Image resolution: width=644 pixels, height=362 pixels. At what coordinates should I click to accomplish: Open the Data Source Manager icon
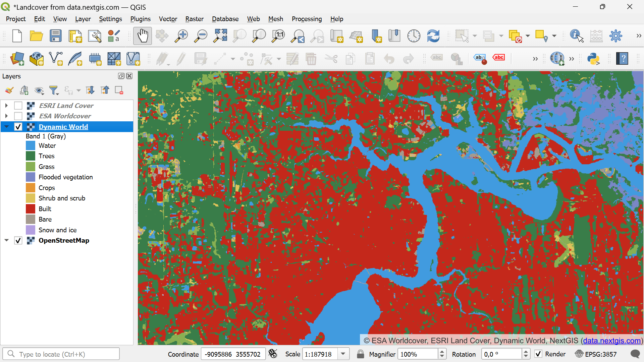[x=17, y=59]
